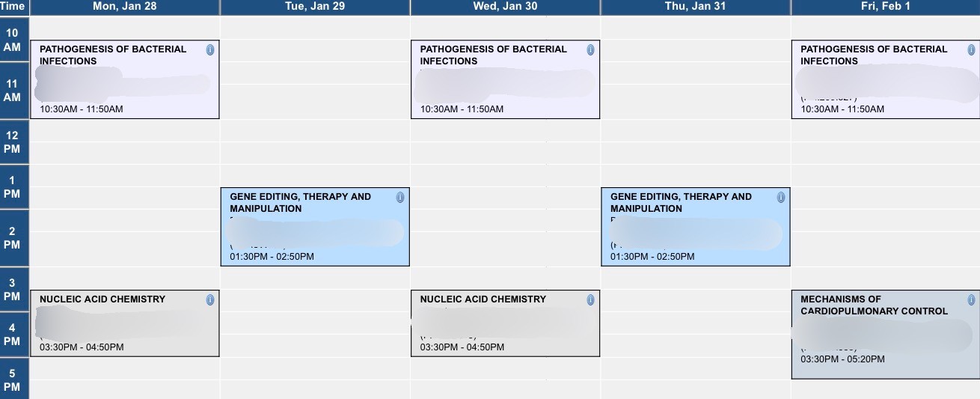The image size is (980, 399).
Task: Click the 3 PM time slot label
Action: tap(14, 290)
